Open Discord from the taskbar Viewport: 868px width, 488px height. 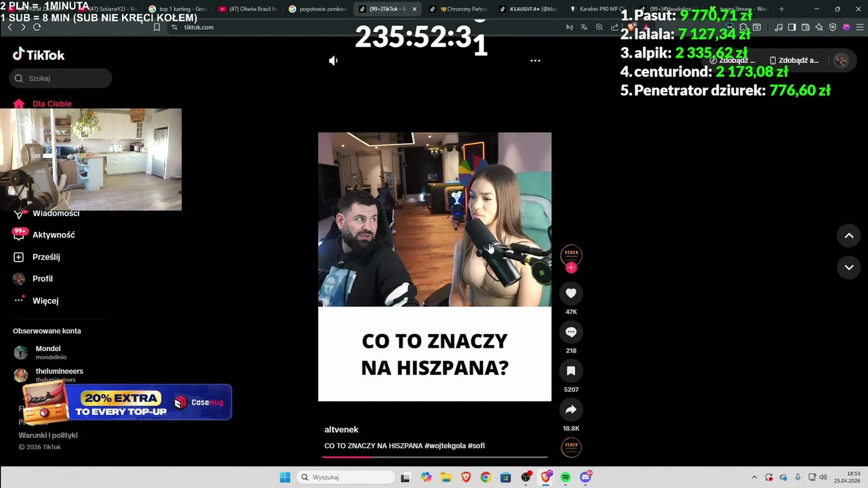(x=586, y=477)
